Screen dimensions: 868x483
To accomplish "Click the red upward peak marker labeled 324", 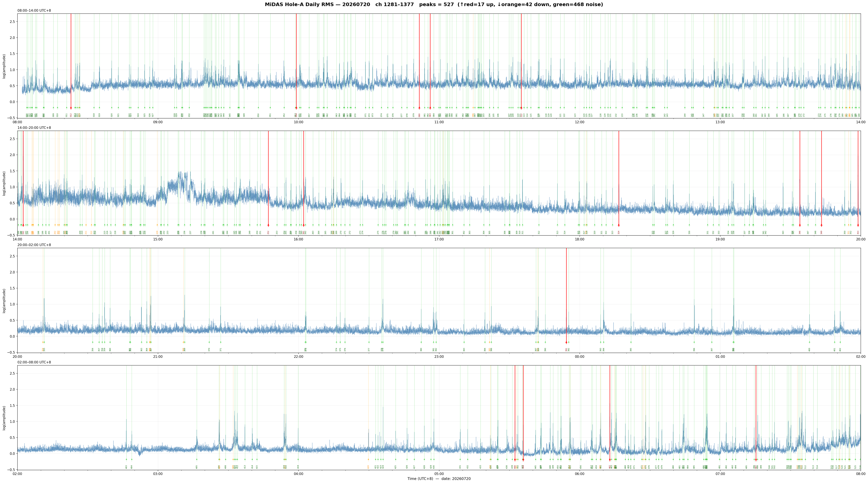I will tap(619, 225).
